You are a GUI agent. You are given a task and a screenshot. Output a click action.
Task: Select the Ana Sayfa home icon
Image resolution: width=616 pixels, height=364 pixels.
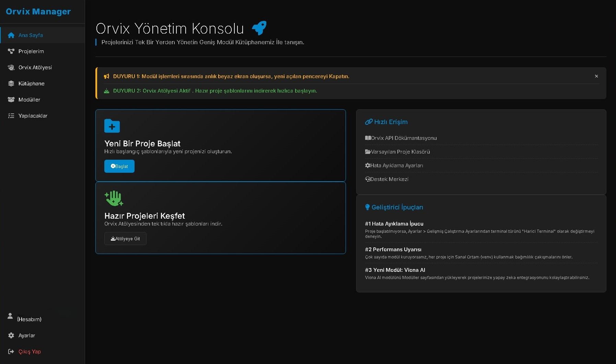tap(11, 35)
